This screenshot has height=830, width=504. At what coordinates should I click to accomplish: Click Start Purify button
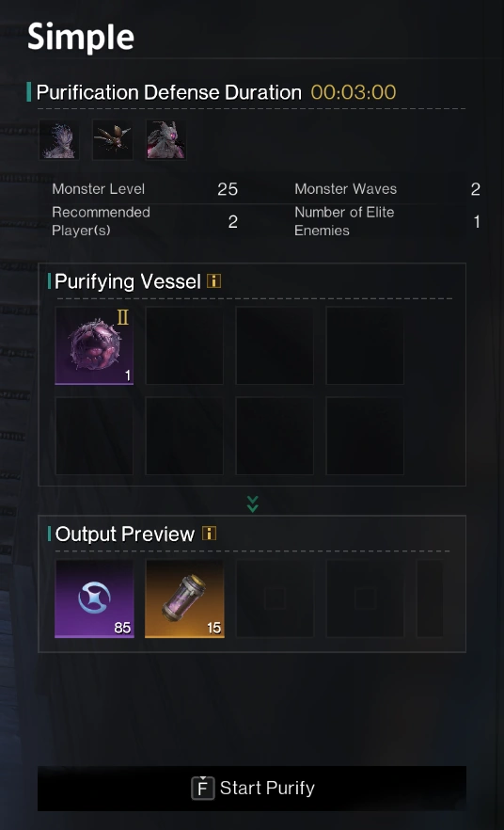(252, 789)
